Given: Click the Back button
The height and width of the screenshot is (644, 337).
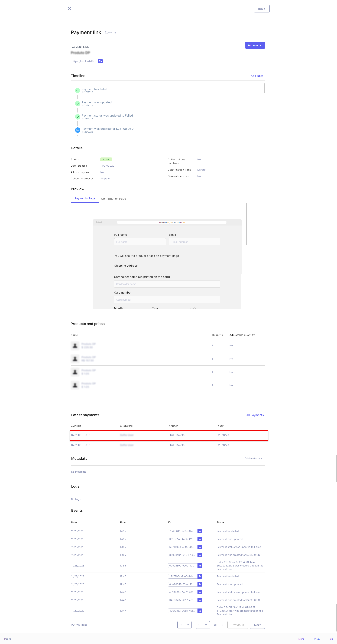Looking at the screenshot, I should click(x=262, y=9).
